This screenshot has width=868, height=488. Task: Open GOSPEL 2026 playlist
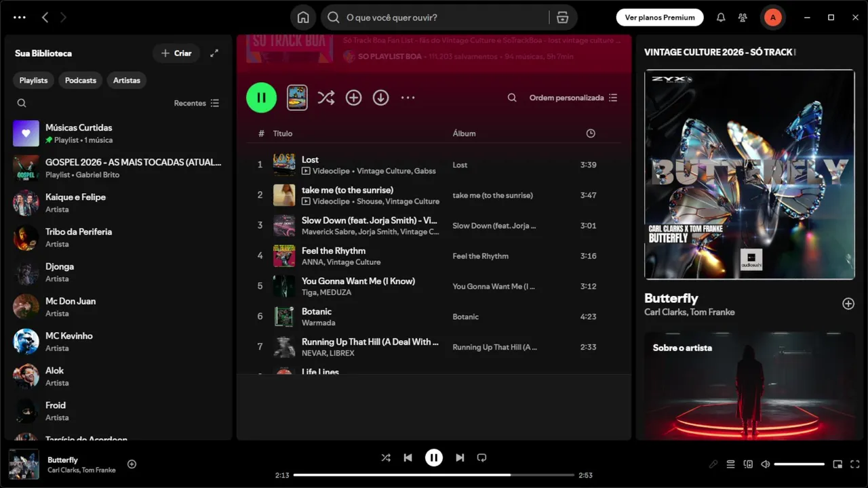click(x=118, y=168)
